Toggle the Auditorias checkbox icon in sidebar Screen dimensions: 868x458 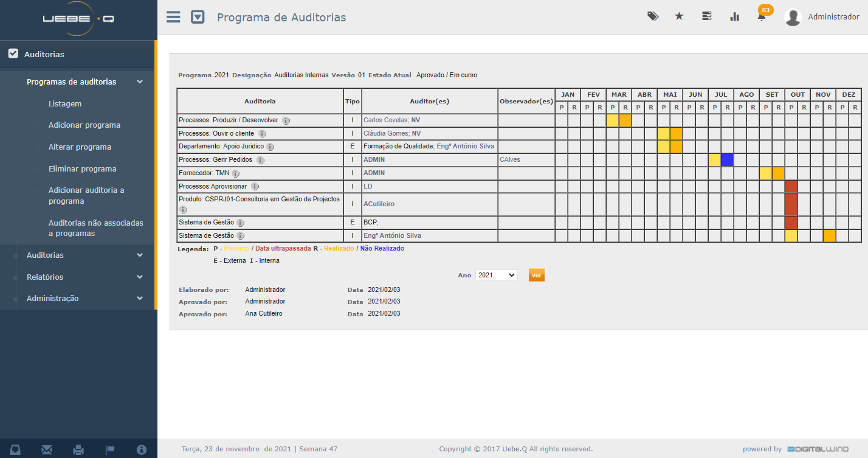(x=13, y=54)
